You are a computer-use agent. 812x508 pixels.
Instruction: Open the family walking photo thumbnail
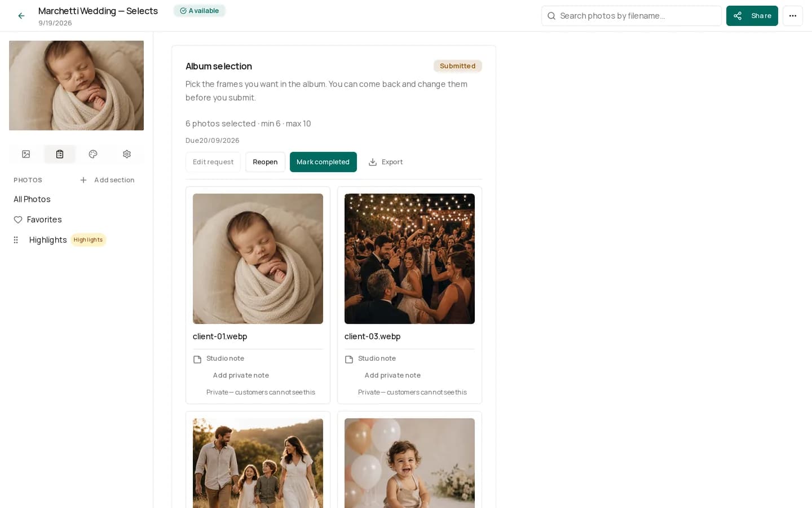coord(258,463)
